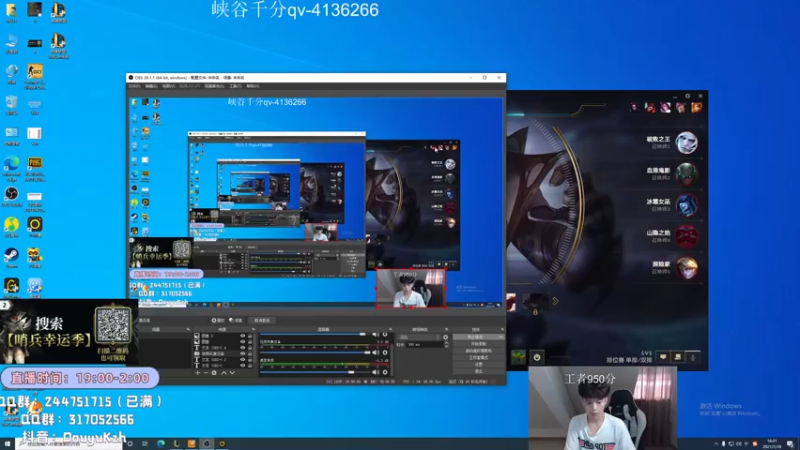Select 血港鬼影 champion portrait
Image resolution: width=800 pixels, height=450 pixels.
point(686,173)
